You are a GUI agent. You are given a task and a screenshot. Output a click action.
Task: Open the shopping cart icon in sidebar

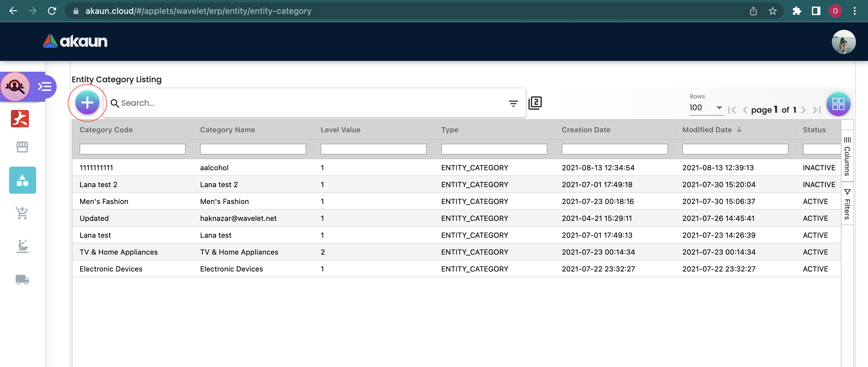pyautogui.click(x=22, y=213)
